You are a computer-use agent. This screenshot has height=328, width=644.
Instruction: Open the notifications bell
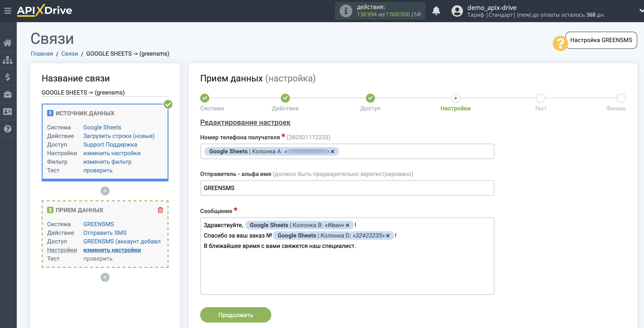coord(436,11)
